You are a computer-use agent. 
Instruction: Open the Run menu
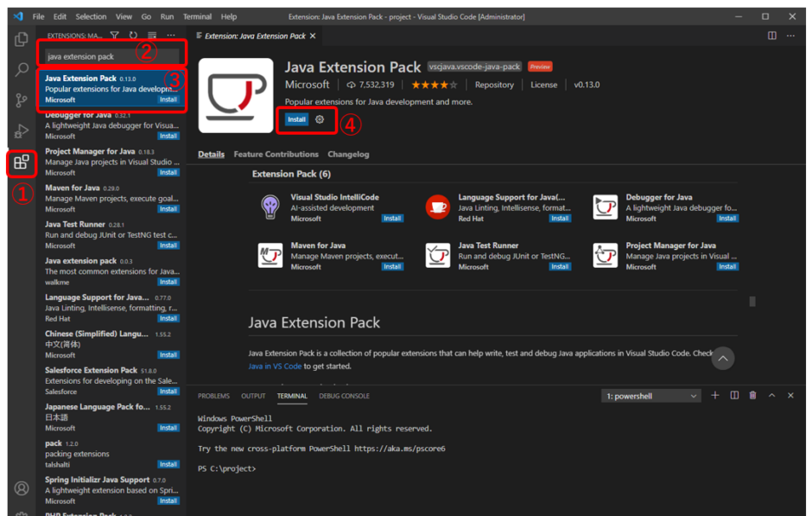point(167,16)
